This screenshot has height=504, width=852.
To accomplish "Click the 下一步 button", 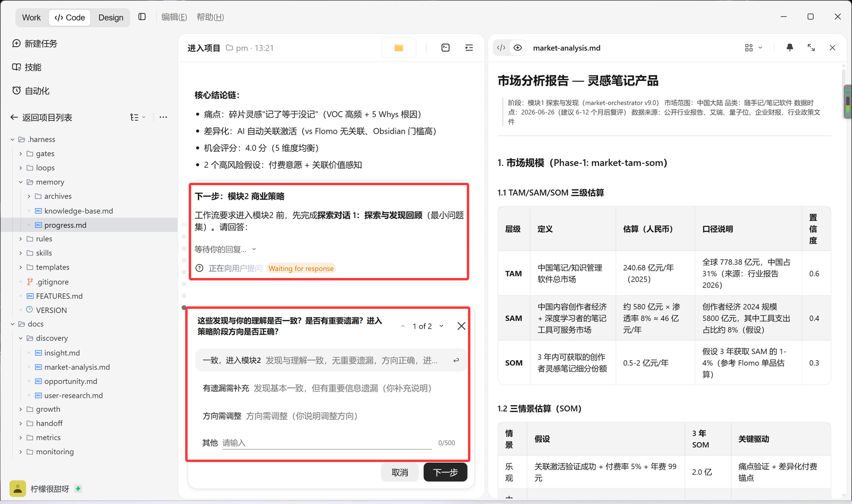I will 446,472.
